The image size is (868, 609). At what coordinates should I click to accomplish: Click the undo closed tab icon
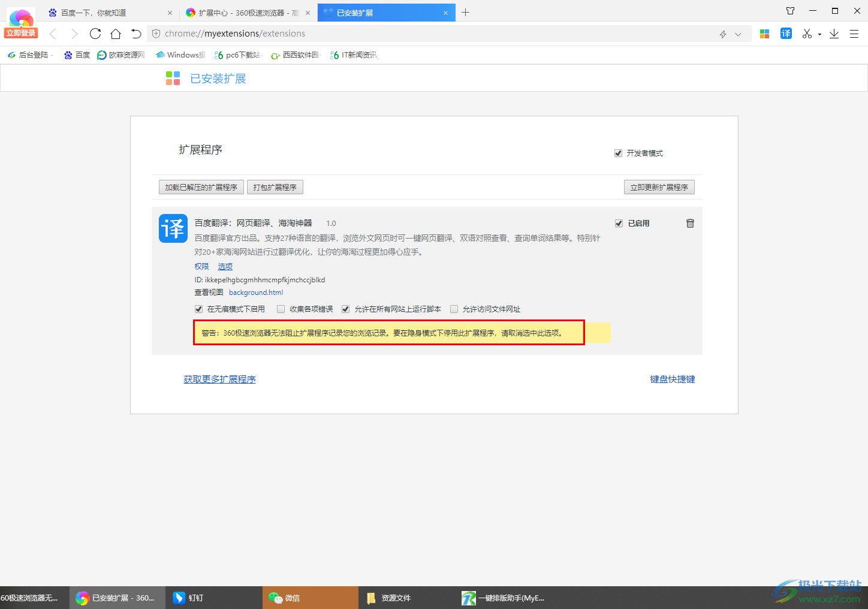click(x=136, y=34)
